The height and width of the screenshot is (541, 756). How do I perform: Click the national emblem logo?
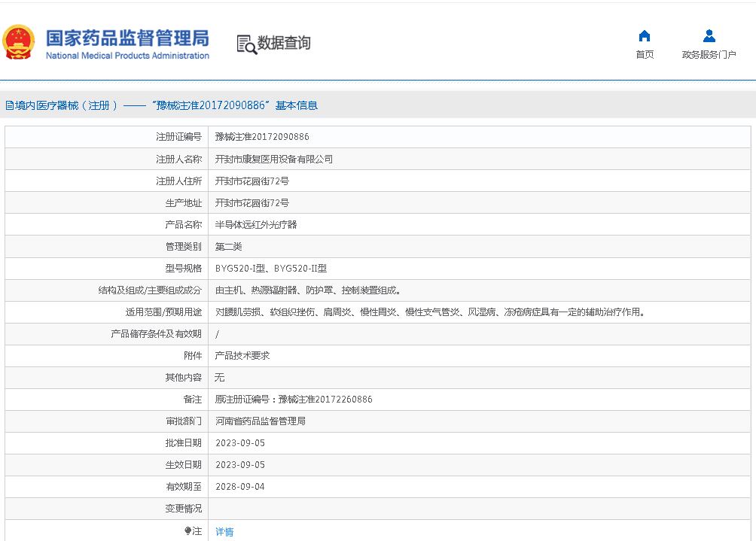click(19, 42)
